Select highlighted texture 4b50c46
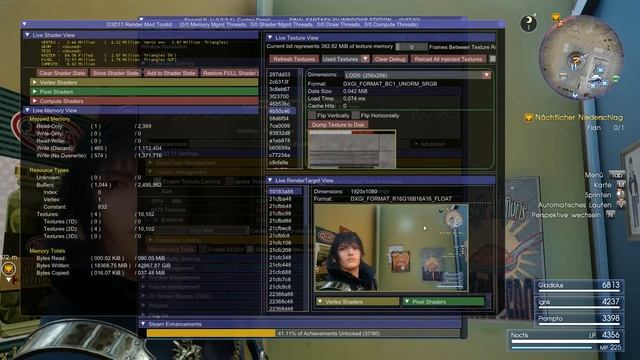Image resolution: width=640 pixels, height=360 pixels. coord(282,111)
